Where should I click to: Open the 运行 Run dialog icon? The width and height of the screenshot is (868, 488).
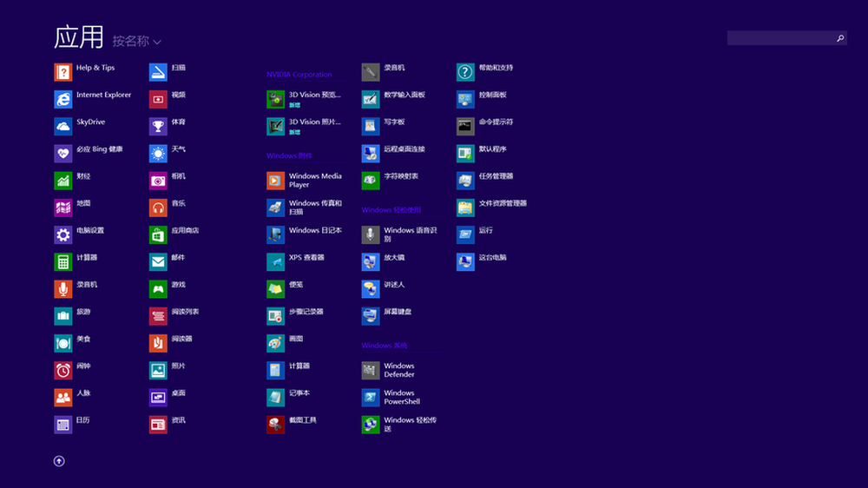point(465,234)
